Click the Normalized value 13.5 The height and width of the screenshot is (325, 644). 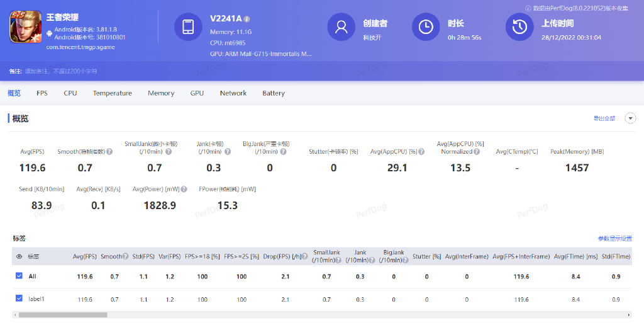[460, 168]
